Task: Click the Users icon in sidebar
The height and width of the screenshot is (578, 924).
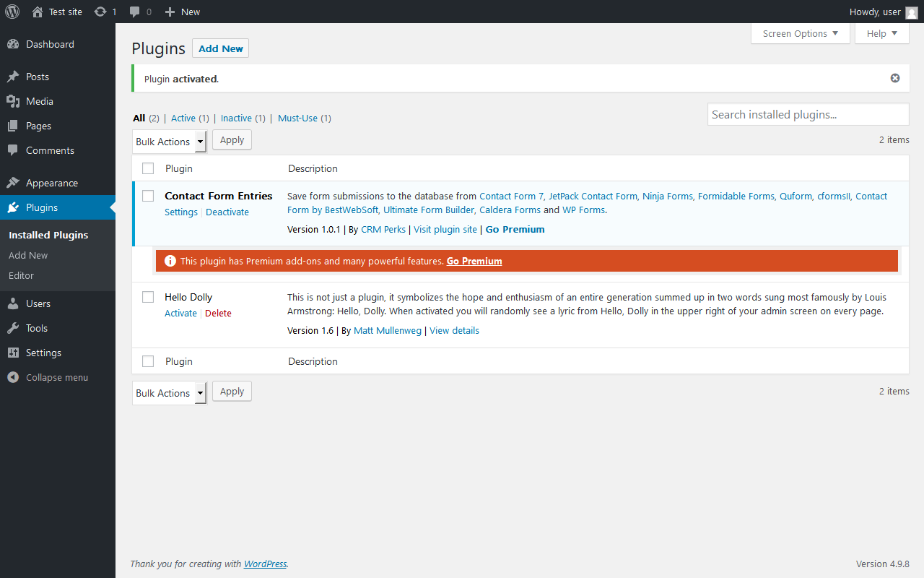Action: coord(13,303)
